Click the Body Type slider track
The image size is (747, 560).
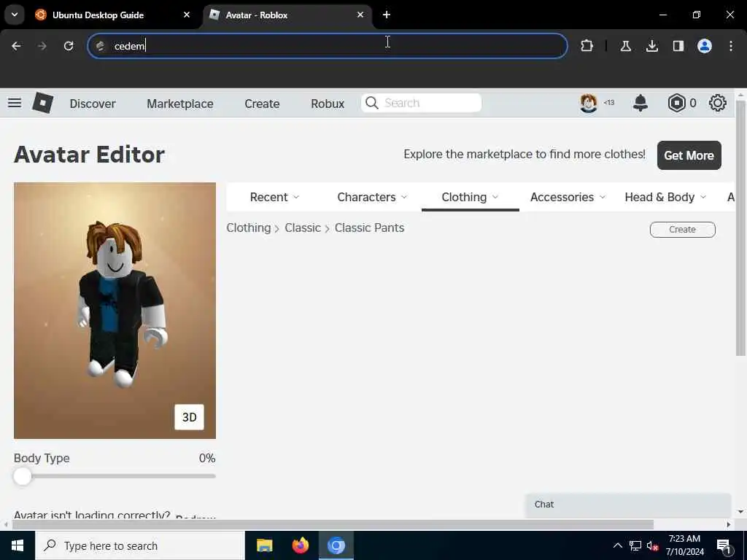click(x=115, y=476)
